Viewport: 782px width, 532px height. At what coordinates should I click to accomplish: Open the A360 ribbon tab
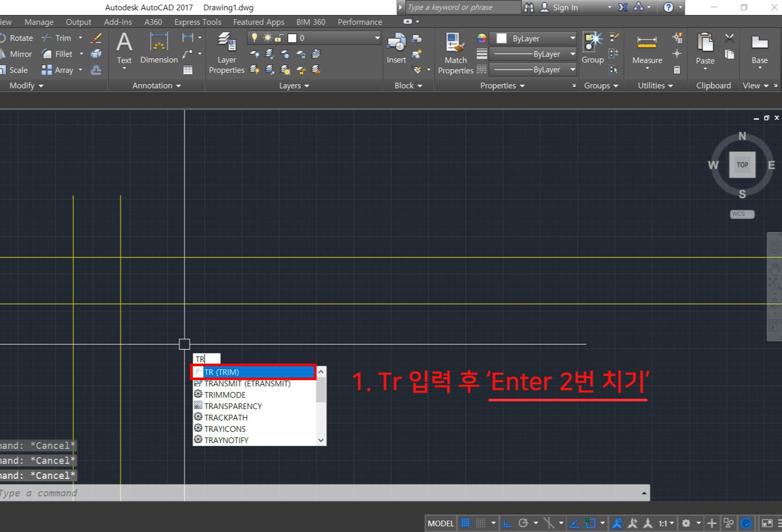pos(153,22)
